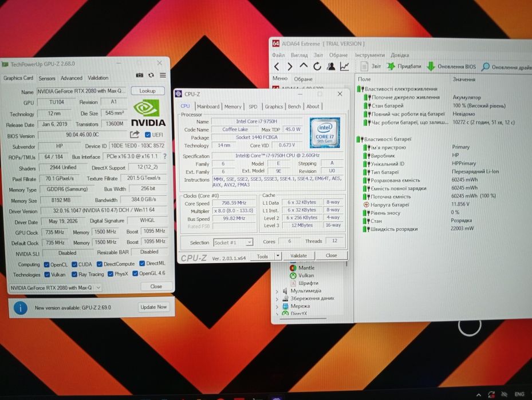The width and height of the screenshot is (532, 400).
Task: Click Validate button in CPU-Z
Action: point(298,256)
